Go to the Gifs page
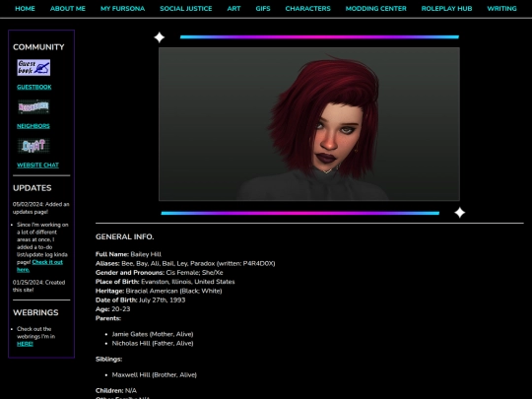 (263, 9)
